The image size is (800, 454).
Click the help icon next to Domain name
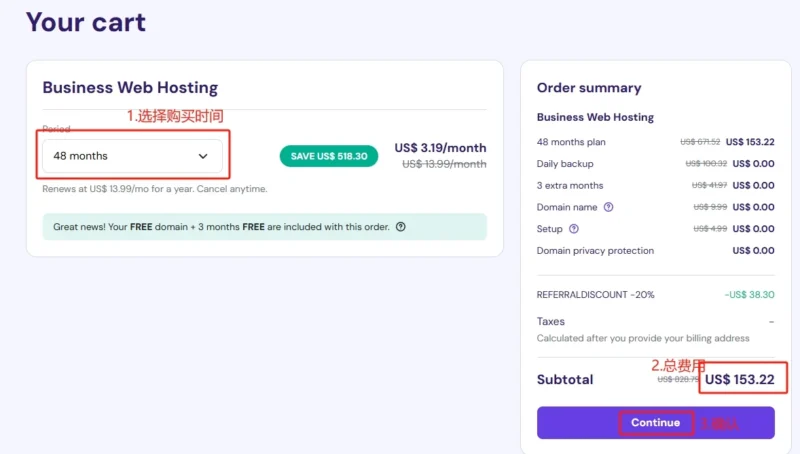pos(608,207)
